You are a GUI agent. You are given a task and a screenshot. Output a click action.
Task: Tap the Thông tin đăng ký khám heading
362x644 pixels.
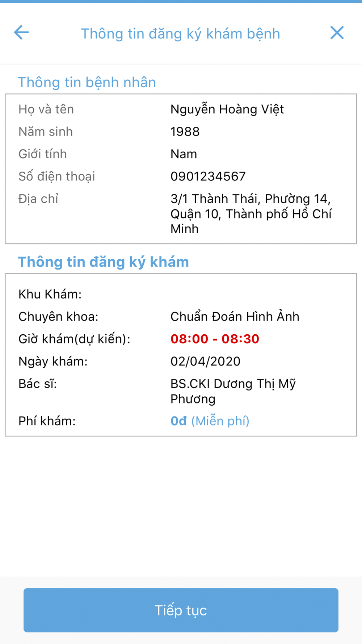104,262
